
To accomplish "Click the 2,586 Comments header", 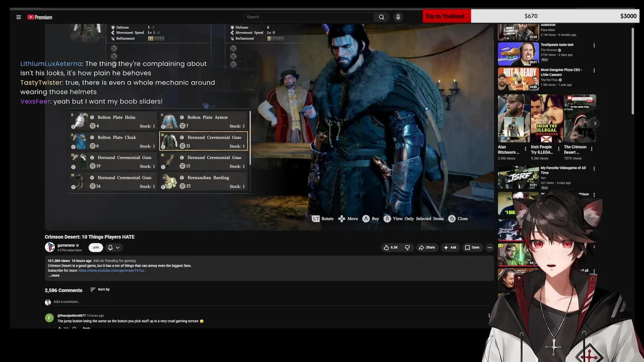I will pos(63,290).
